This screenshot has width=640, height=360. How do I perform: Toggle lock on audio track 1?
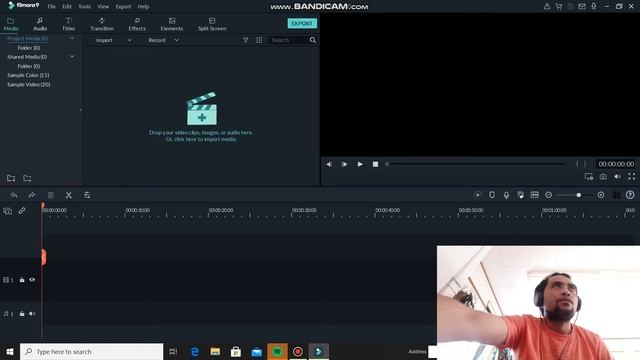(x=22, y=314)
